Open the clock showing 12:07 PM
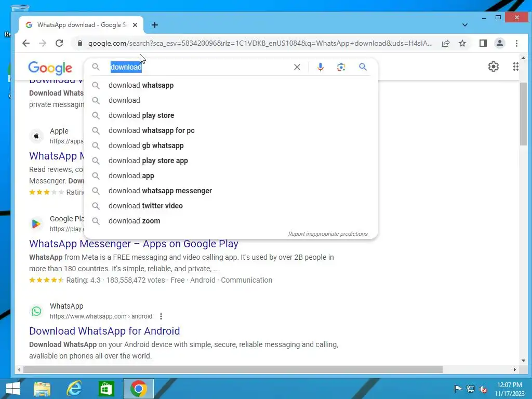 point(510,389)
